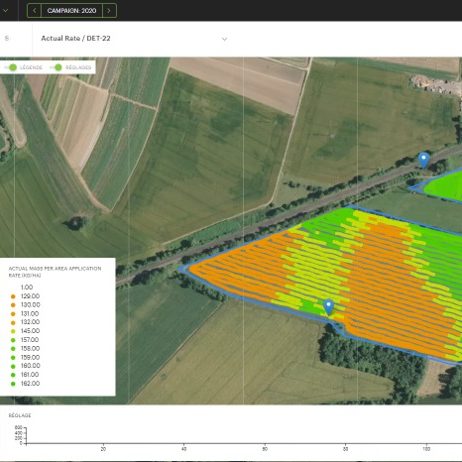Click the 20 tick on chart axis

point(103,449)
